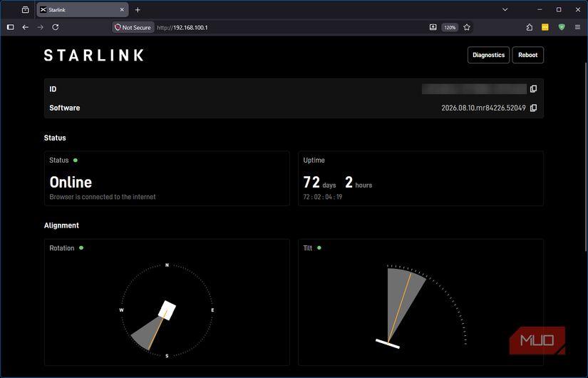Click the green Rotation indicator dot
588x378 pixels.
[81, 248]
